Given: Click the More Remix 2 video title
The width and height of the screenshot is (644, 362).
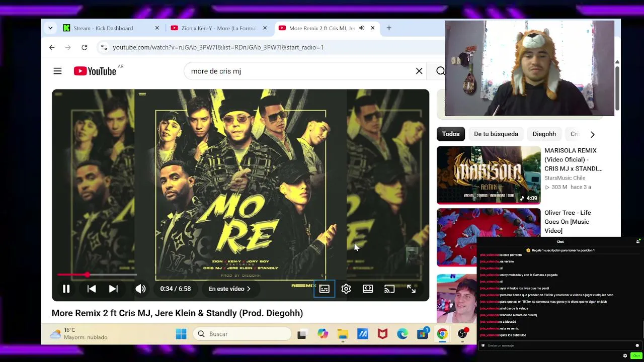Looking at the screenshot, I should (177, 313).
